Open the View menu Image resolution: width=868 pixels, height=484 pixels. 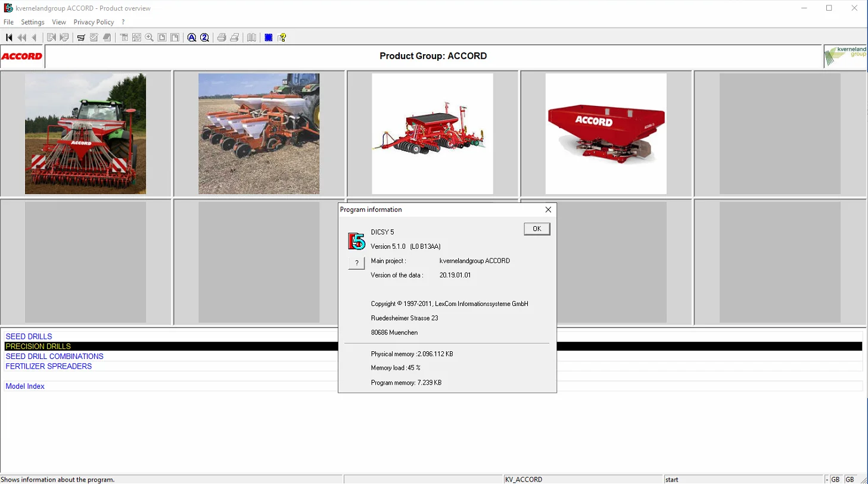(59, 22)
